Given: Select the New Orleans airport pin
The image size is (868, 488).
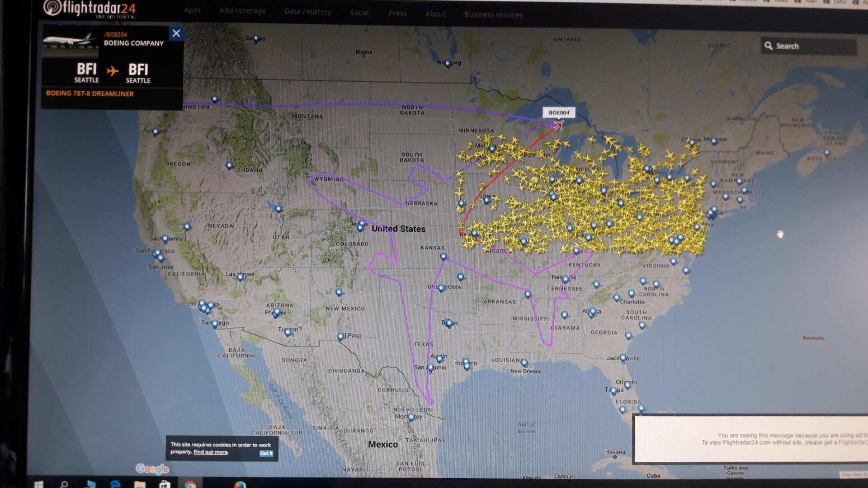Looking at the screenshot, I should click(x=524, y=362).
